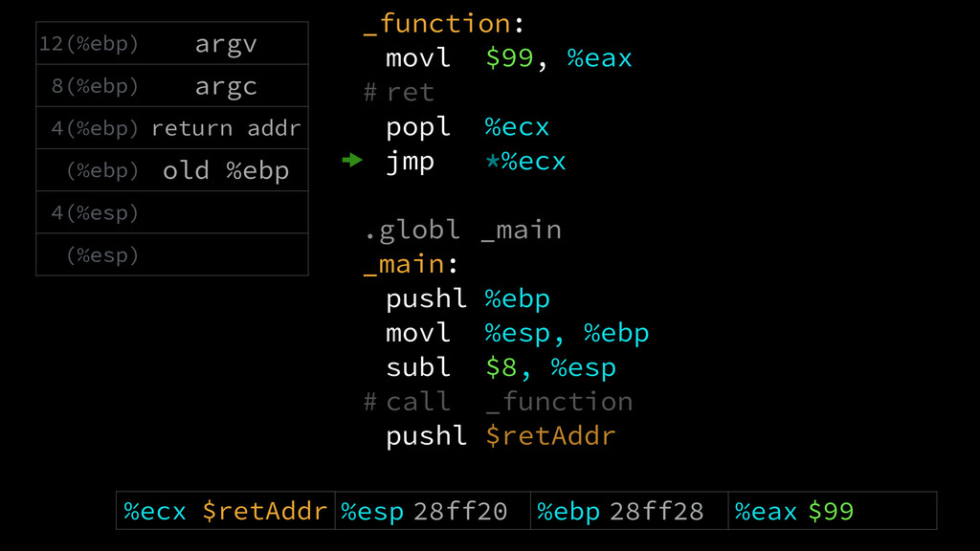Click the _function label
Screen dimensions: 980x551
[444, 24]
